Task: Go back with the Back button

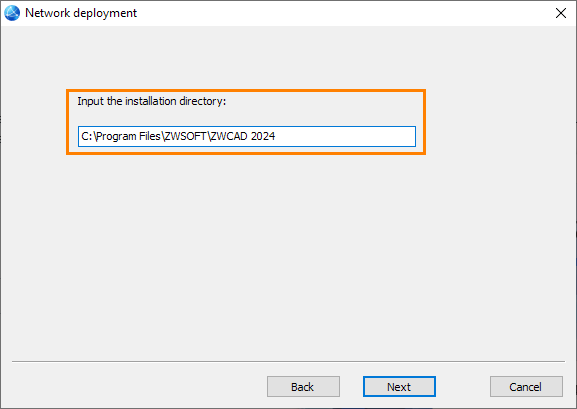Action: [x=303, y=387]
